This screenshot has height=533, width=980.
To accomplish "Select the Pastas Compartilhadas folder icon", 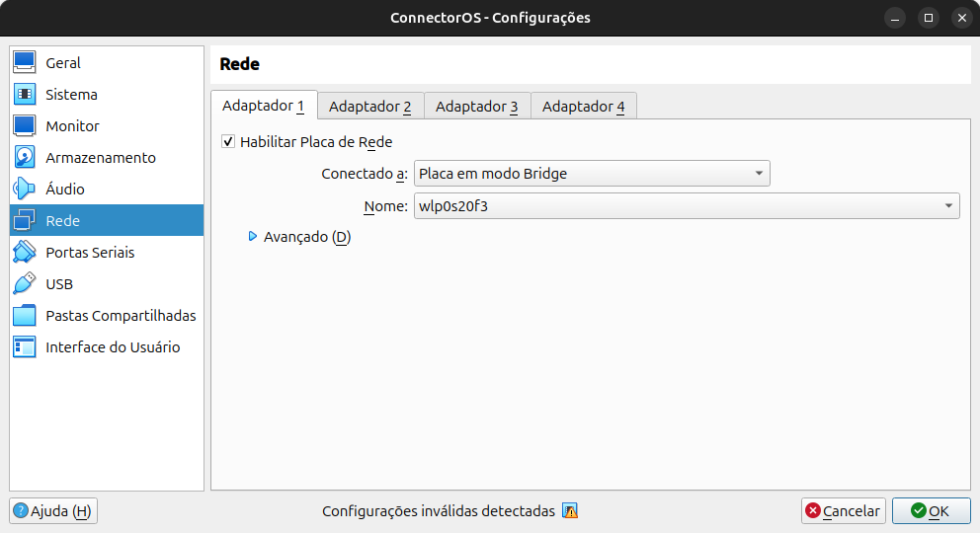I will (x=25, y=315).
